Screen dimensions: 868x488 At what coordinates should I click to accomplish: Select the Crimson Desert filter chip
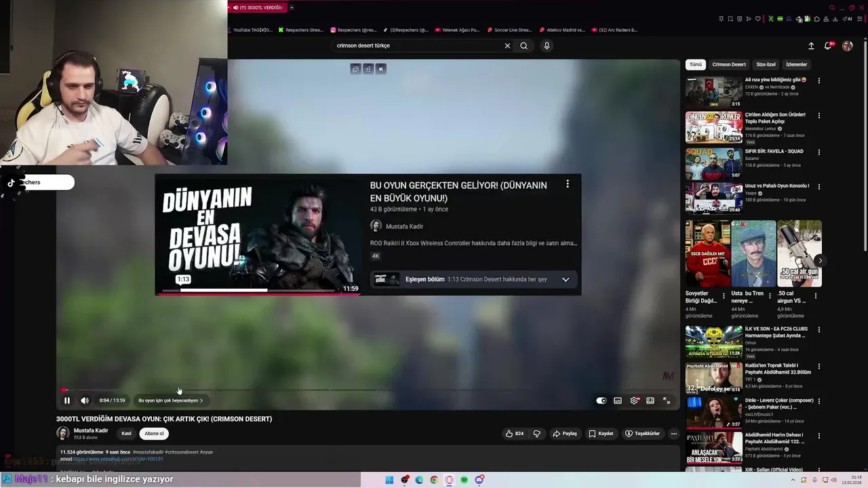[x=729, y=64]
